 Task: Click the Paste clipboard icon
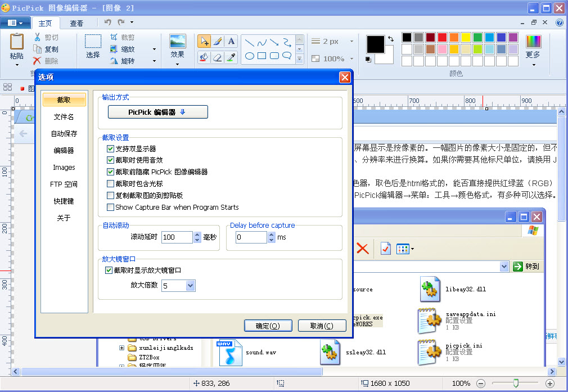point(17,42)
